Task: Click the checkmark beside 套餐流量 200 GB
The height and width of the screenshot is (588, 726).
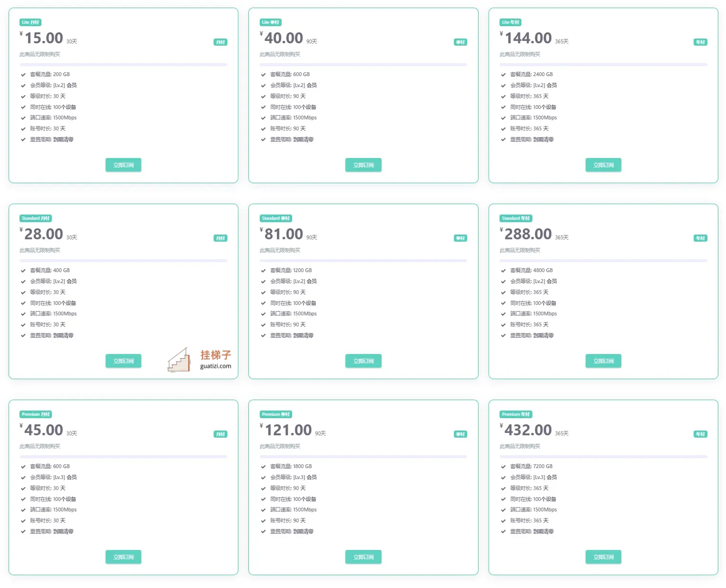Action: click(x=23, y=75)
